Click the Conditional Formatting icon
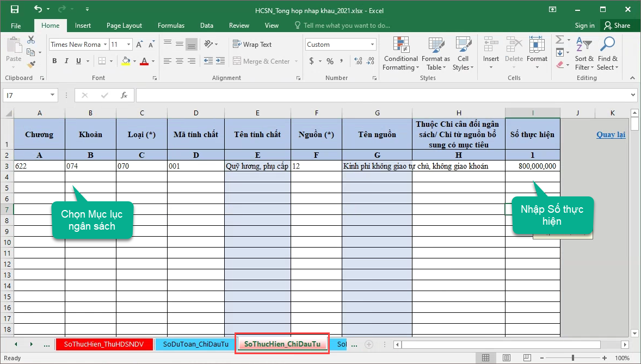 point(400,48)
